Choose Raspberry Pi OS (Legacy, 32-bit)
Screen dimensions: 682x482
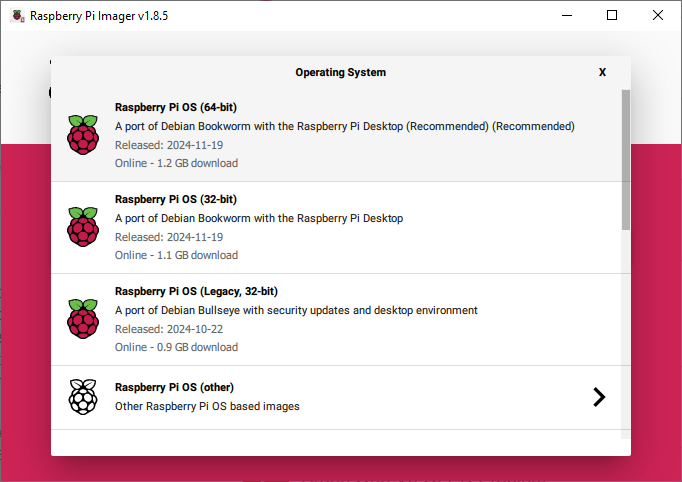coord(336,320)
